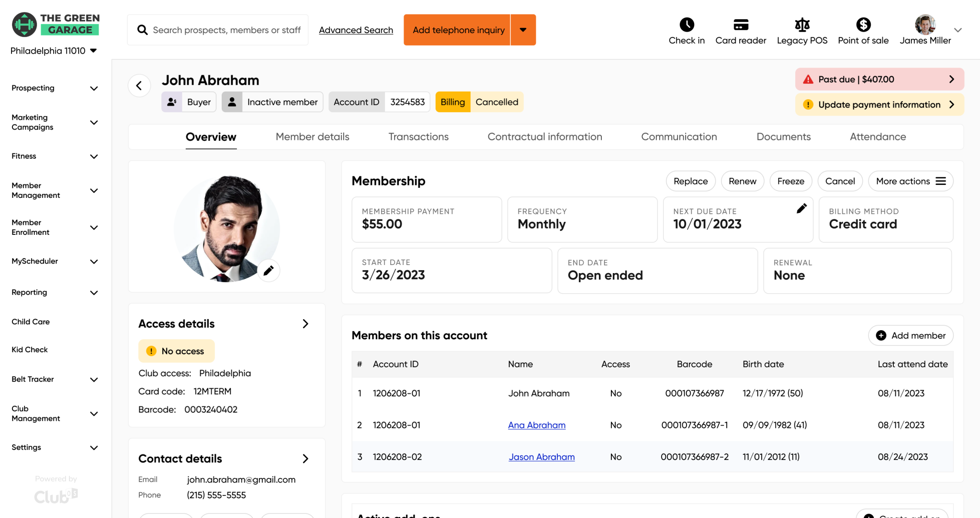
Task: Expand Access details chevron
Action: tap(305, 324)
